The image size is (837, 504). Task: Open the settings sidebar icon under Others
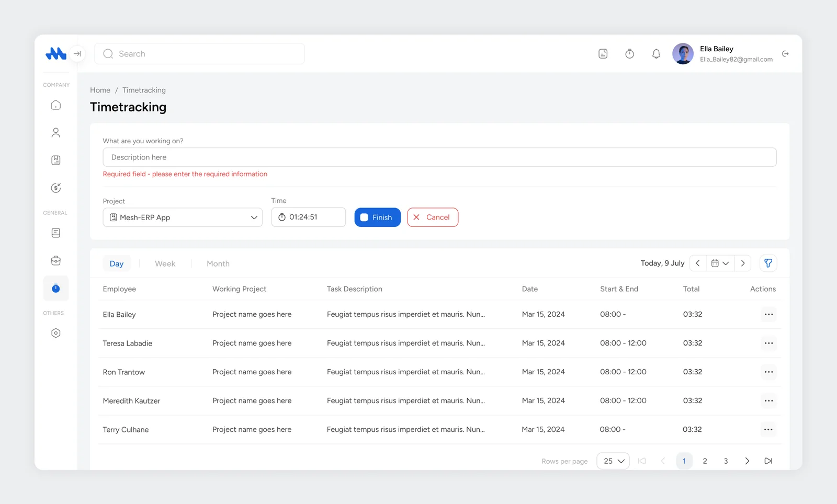56,333
